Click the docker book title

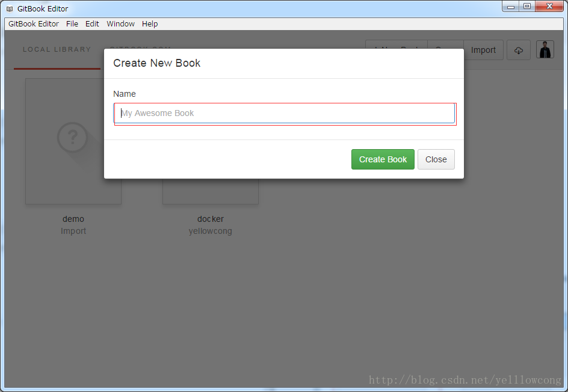211,219
